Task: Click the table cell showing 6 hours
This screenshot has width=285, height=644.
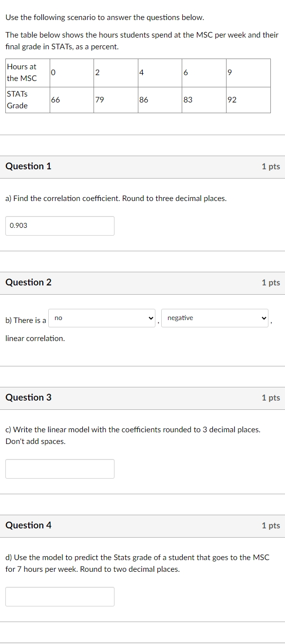Action: 205,72
